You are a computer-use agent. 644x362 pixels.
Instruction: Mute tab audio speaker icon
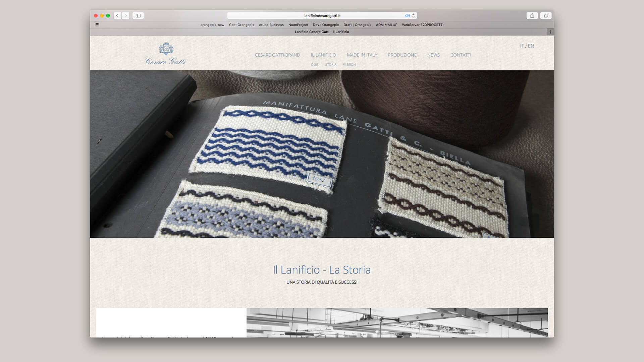point(407,15)
